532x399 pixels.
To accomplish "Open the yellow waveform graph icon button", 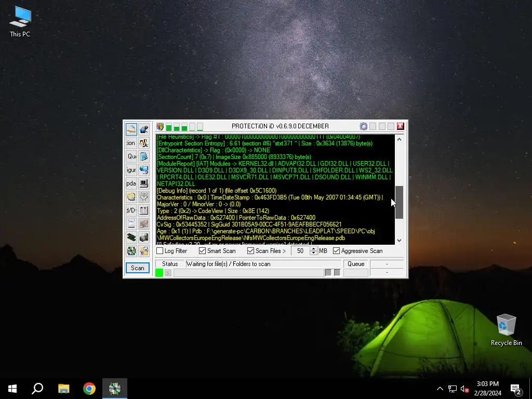I will 144,143.
